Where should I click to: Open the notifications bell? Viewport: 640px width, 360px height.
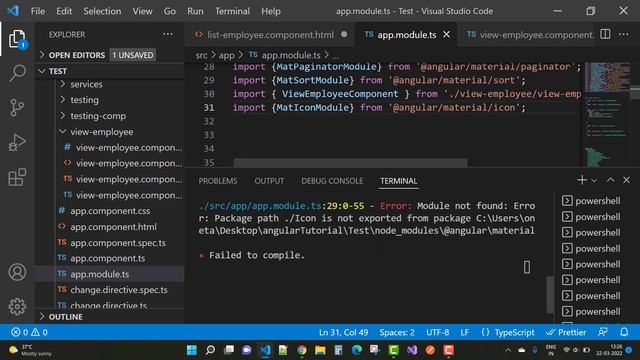624,332
